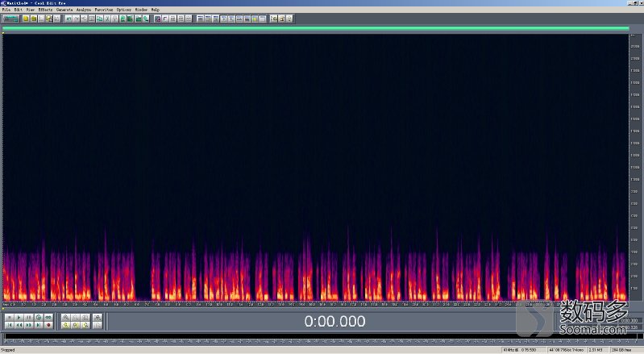Screen dimensions: 644x354
Task: Click the vertical frequency scale ruler
Action: [x=635, y=168]
